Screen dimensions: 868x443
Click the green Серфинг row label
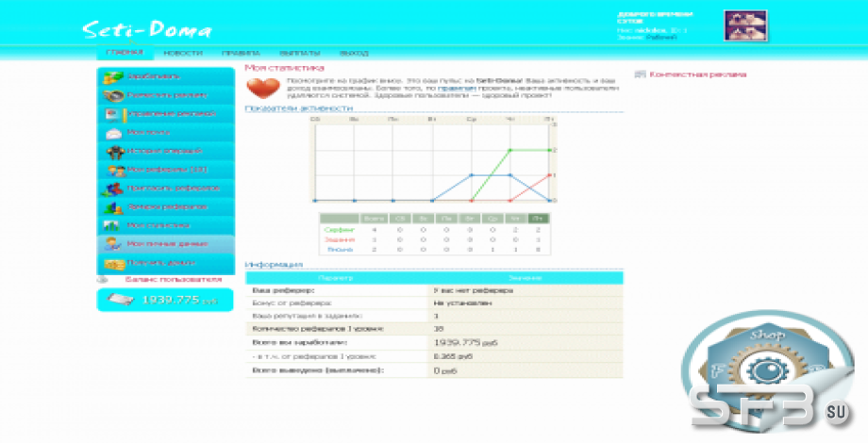click(x=340, y=230)
